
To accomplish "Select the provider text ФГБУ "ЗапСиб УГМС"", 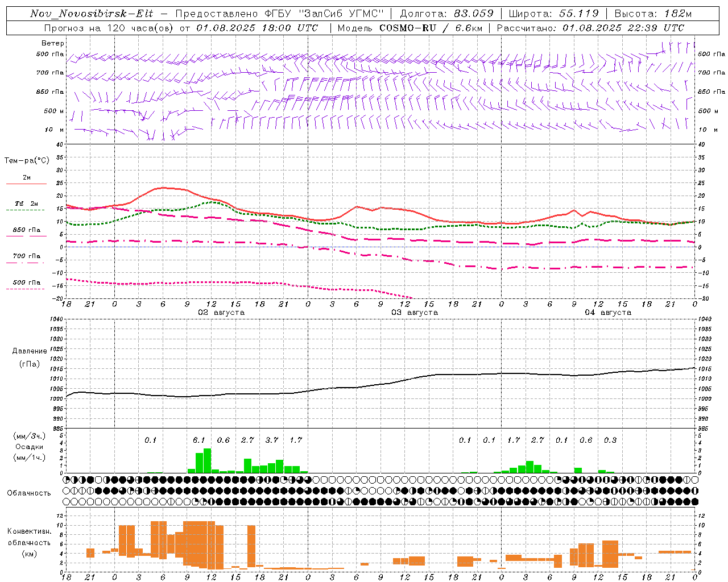I will pos(324,14).
